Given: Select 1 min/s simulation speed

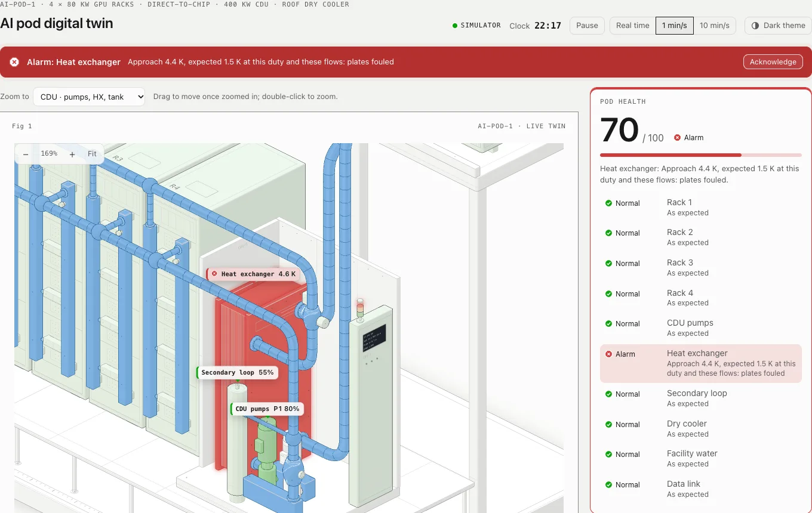Looking at the screenshot, I should click(x=674, y=26).
